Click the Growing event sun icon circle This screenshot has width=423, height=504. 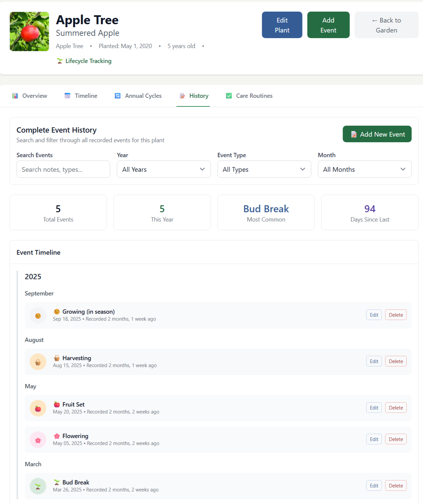click(x=38, y=315)
